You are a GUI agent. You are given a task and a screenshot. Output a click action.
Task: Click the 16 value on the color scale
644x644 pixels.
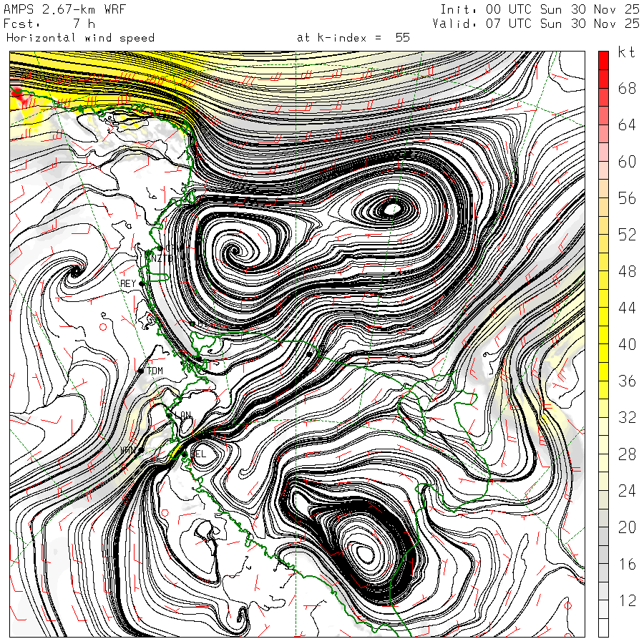627,564
